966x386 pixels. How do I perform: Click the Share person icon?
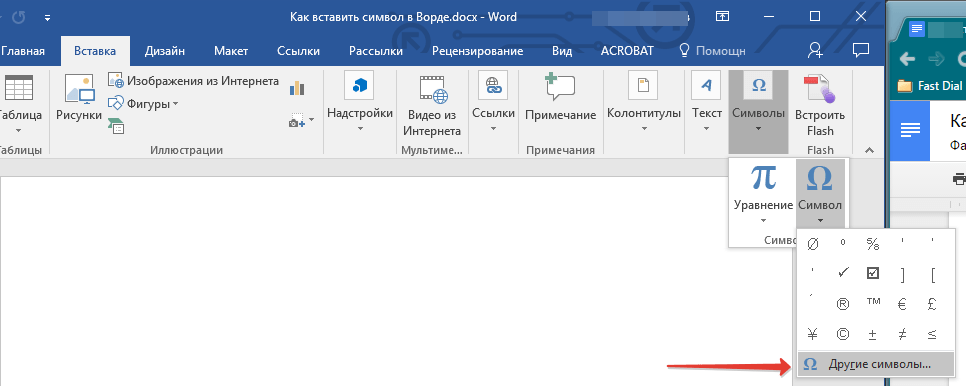814,50
